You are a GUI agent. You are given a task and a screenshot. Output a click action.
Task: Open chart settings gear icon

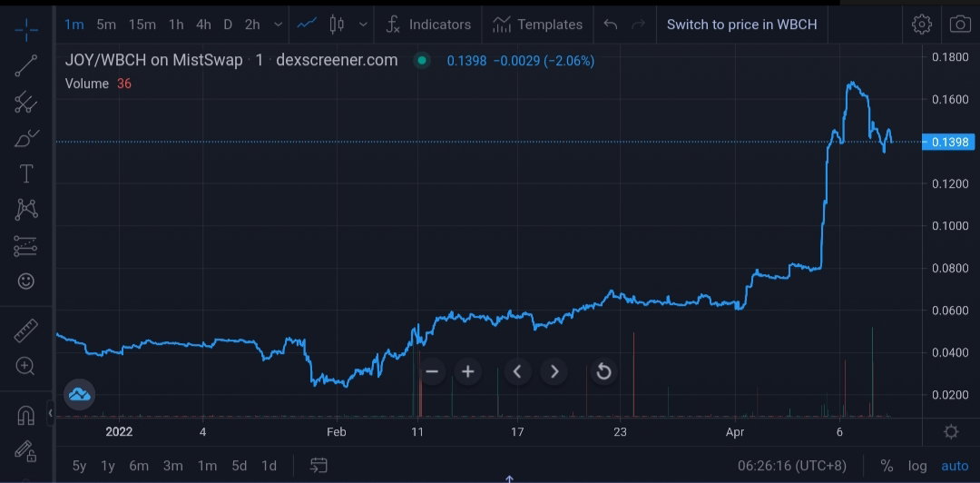point(921,25)
